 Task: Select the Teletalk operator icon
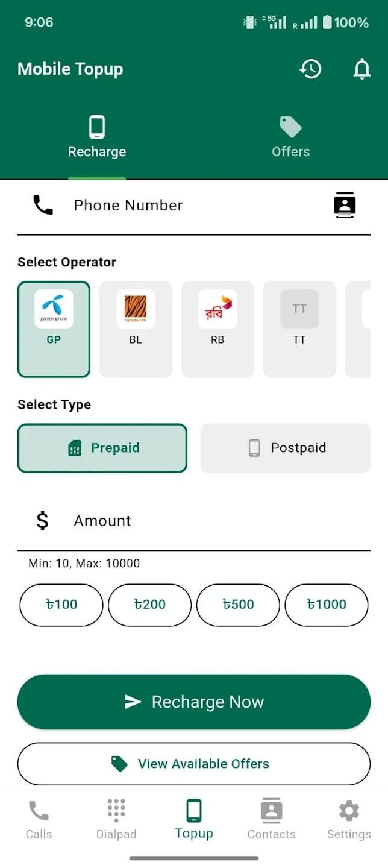click(x=299, y=329)
